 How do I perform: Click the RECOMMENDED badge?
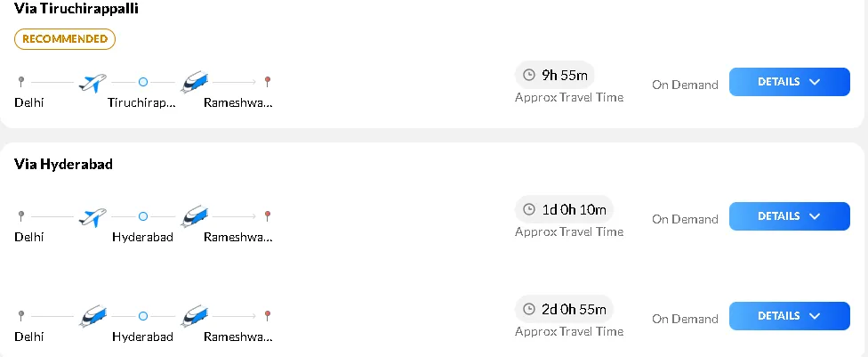65,39
